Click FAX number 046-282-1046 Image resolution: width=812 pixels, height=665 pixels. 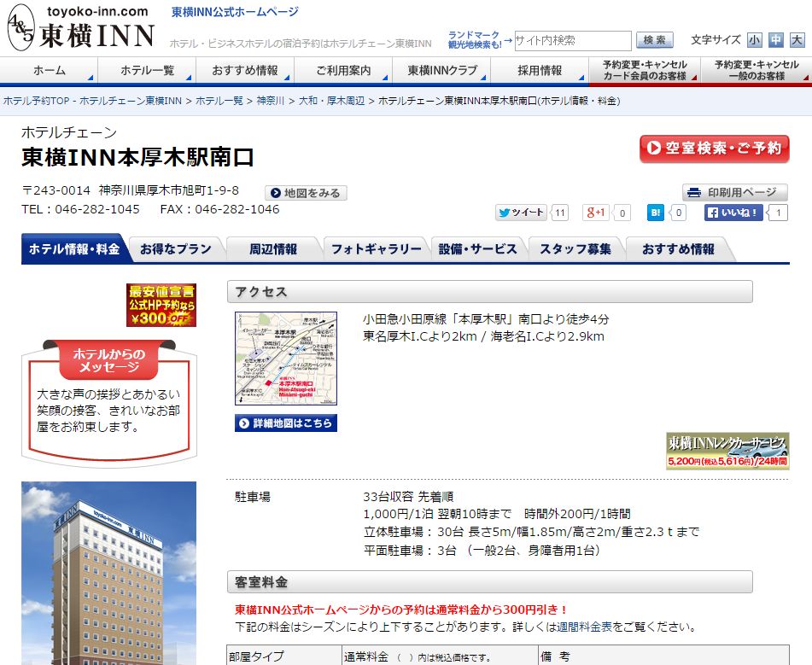coord(237,209)
